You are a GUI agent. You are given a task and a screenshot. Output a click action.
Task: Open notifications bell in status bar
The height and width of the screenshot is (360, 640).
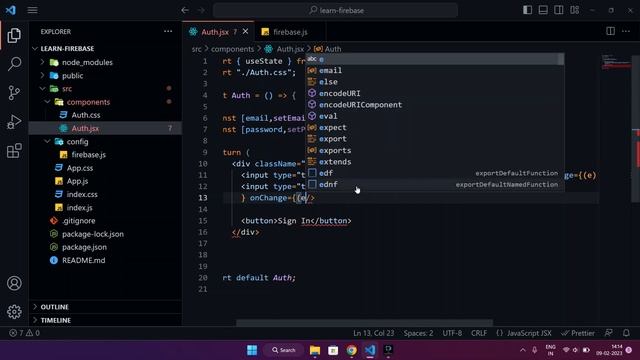626,333
